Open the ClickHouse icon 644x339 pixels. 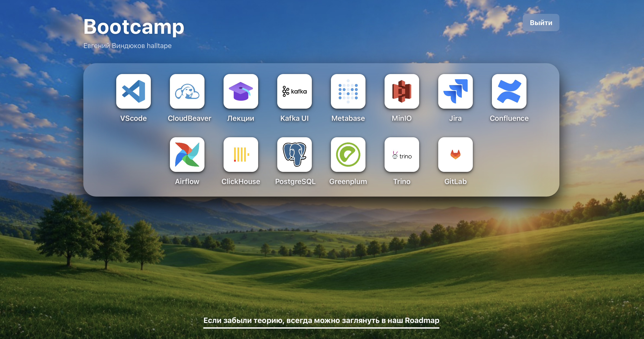click(x=241, y=155)
